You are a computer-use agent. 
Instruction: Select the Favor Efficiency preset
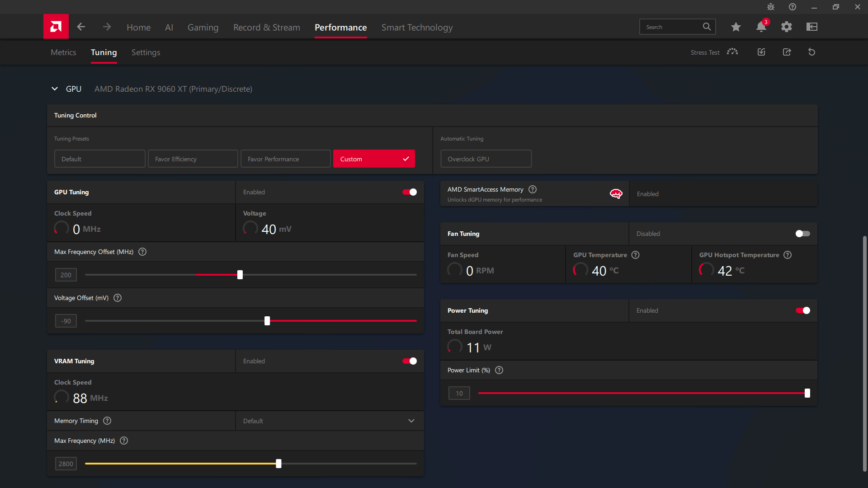point(193,159)
